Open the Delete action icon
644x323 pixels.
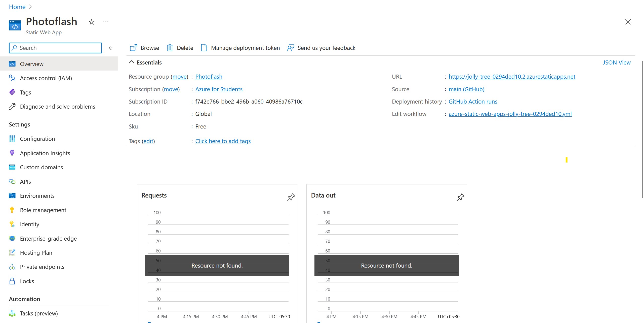(x=170, y=48)
